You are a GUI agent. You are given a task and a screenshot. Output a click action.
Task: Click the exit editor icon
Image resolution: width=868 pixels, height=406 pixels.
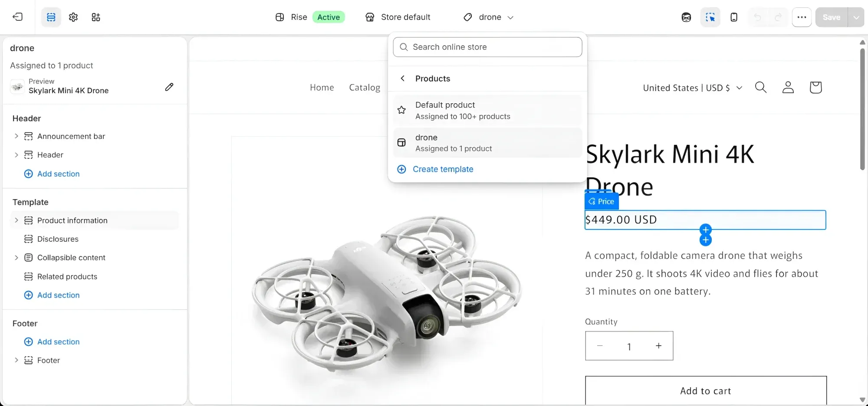(18, 17)
